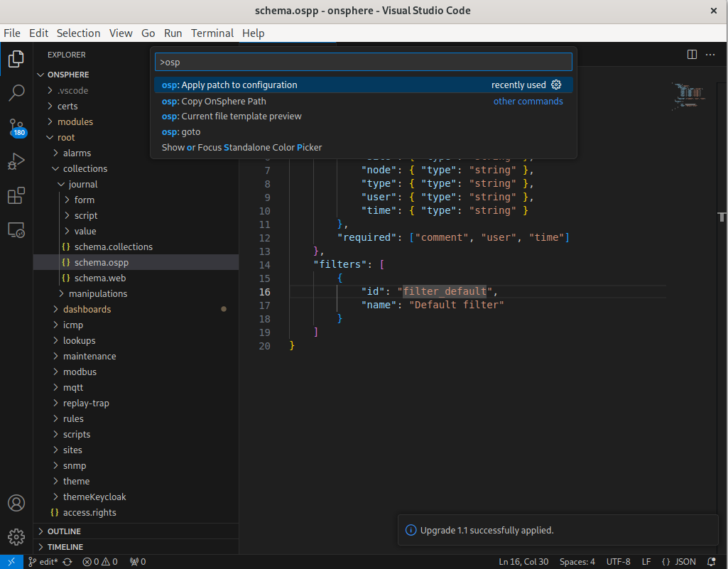
Task: Open the Accounts menu icon
Action: coord(16,503)
